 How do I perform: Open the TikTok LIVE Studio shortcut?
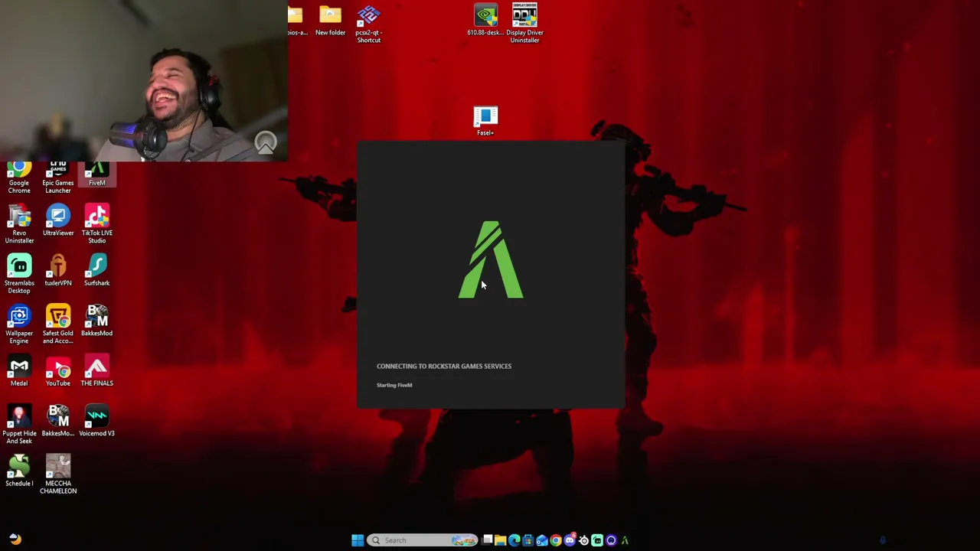(x=97, y=224)
